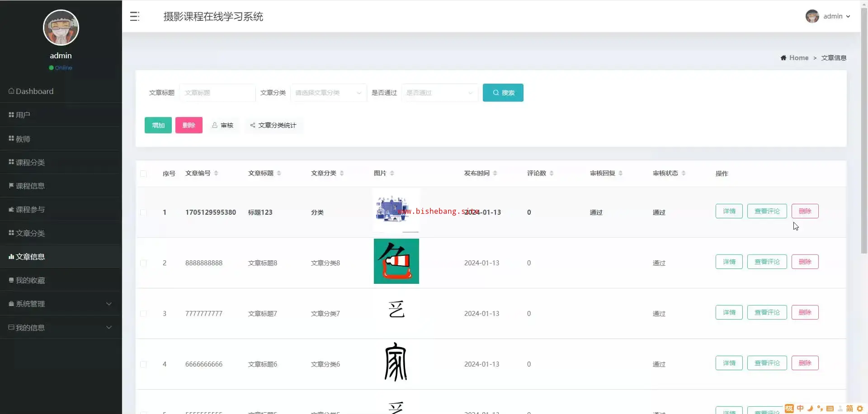Open the 是否通过 filter dropdown
The height and width of the screenshot is (414, 868).
coord(439,93)
